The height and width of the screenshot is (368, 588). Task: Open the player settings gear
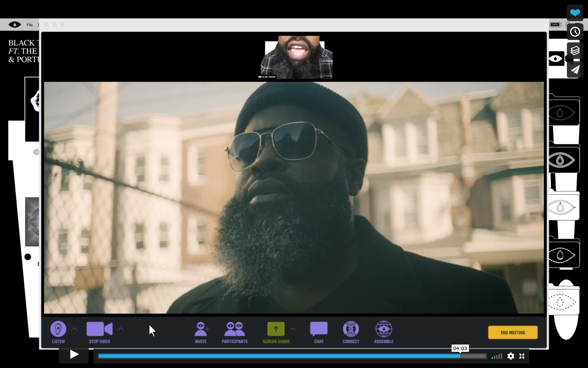coord(511,356)
